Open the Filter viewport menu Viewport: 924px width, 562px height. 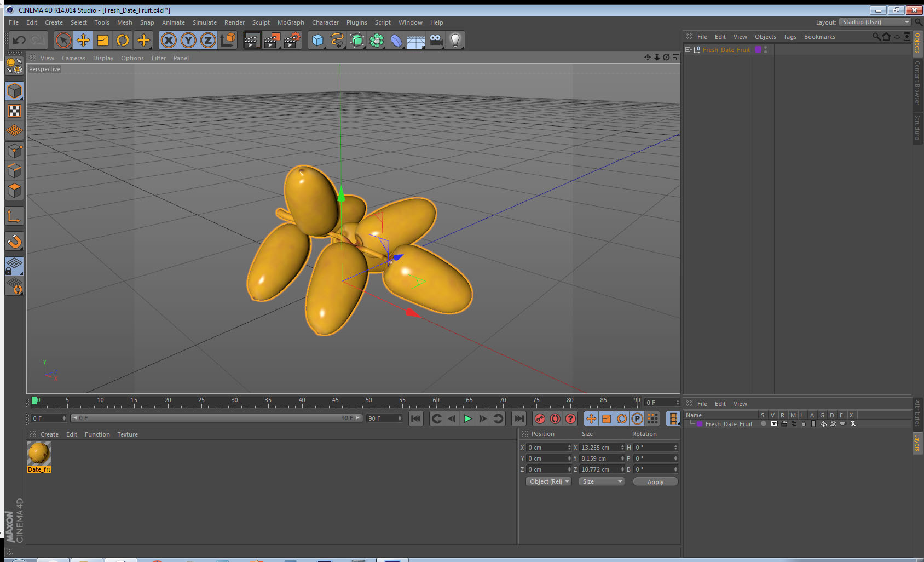click(x=159, y=58)
